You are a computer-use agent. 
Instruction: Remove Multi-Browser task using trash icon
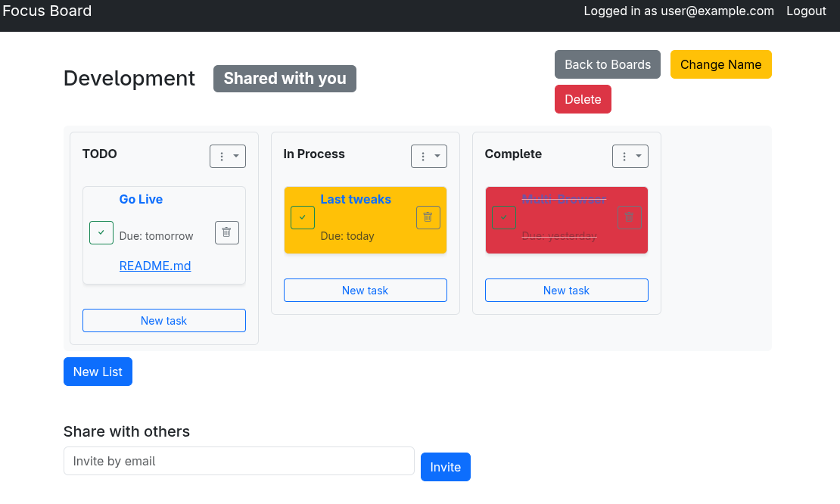629,218
